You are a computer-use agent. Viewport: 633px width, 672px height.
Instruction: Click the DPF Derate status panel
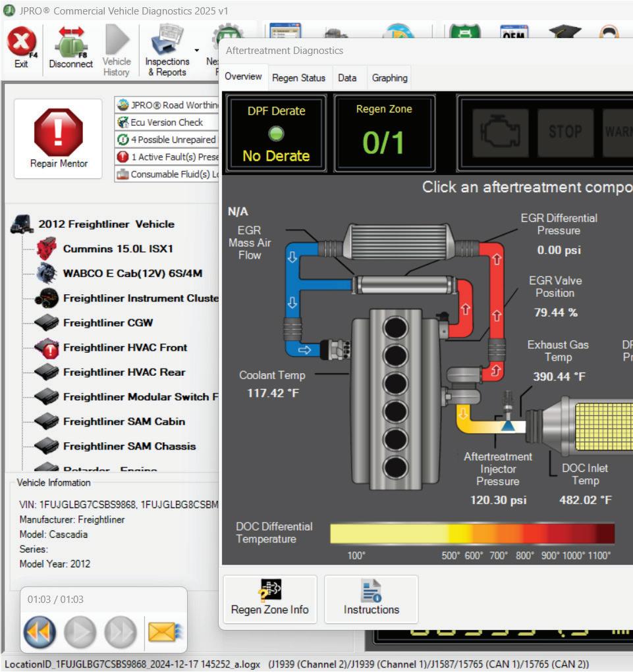point(276,134)
